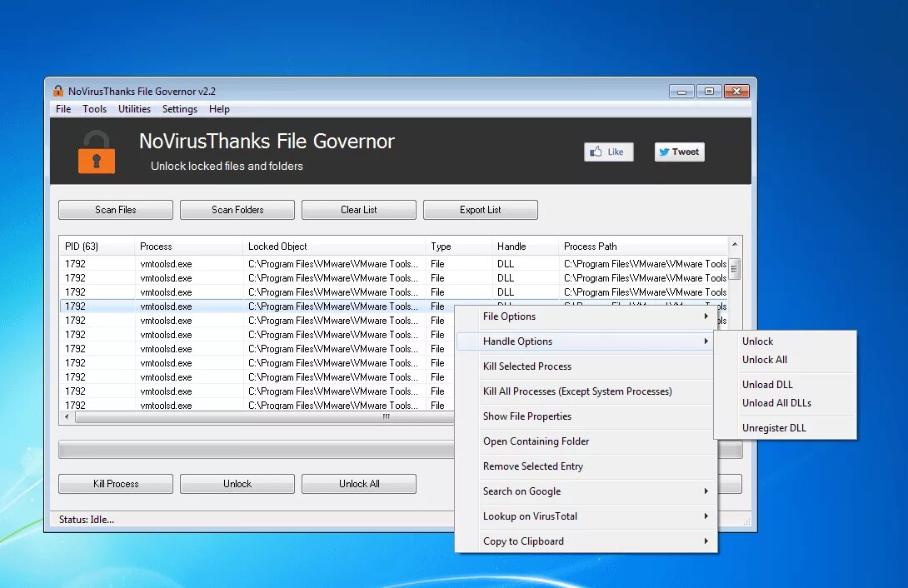The image size is (908, 588).
Task: Choose Unload All DLLs in the submenu
Action: 786,403
